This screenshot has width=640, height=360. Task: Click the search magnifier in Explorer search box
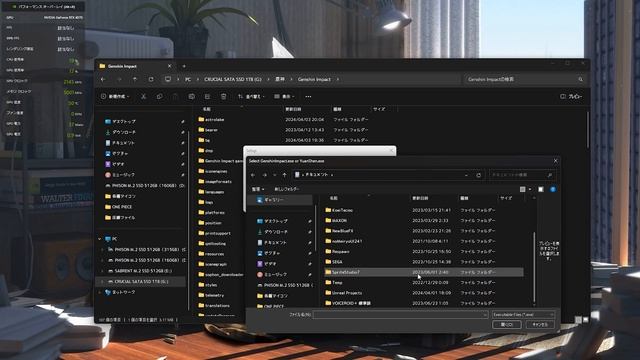click(x=580, y=79)
